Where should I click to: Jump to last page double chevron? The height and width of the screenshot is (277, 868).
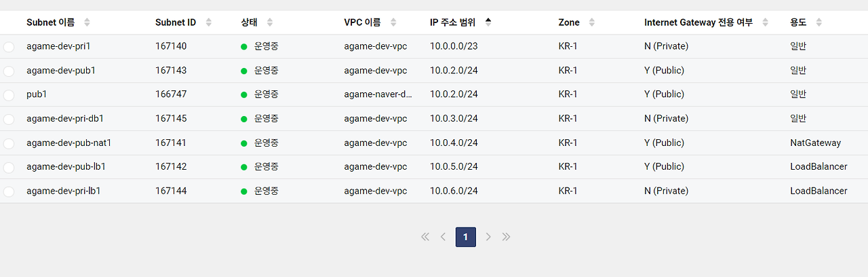pos(506,237)
